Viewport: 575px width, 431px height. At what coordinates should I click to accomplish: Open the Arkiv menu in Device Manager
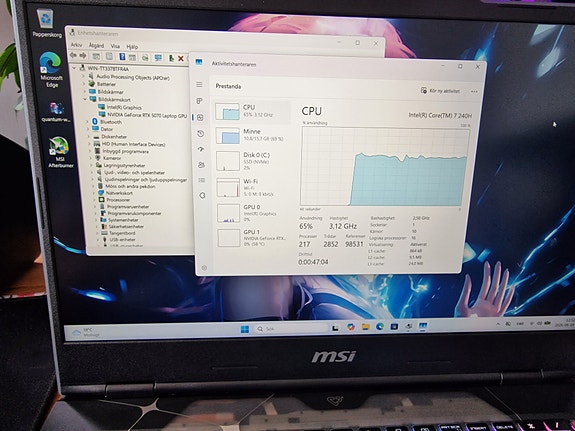click(76, 45)
